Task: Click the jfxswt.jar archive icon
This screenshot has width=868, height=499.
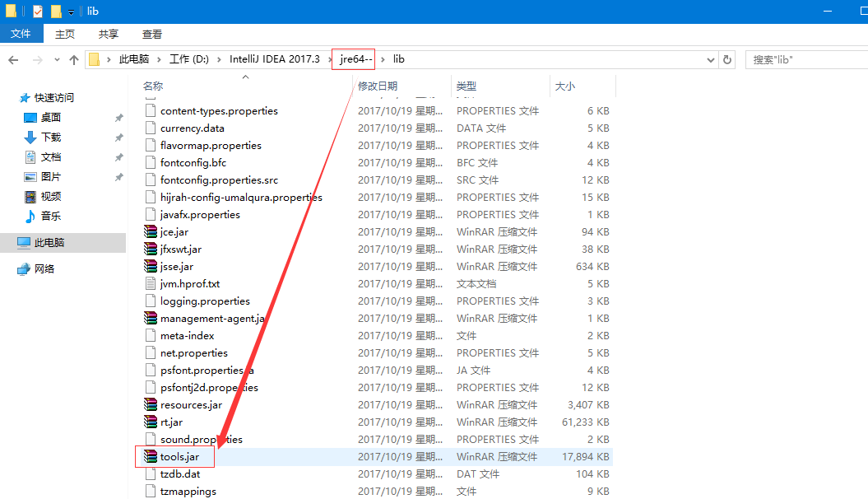Action: tap(150, 249)
